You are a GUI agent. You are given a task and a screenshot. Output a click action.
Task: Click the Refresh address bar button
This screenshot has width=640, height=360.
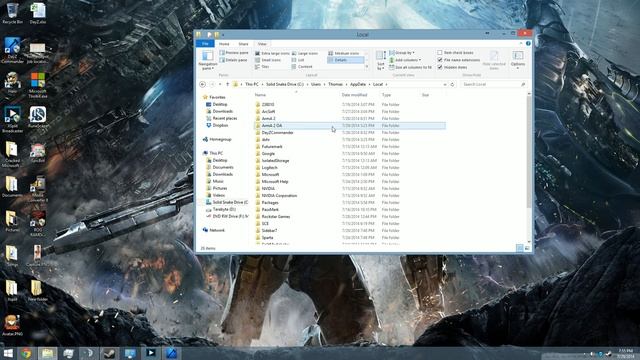(x=452, y=84)
